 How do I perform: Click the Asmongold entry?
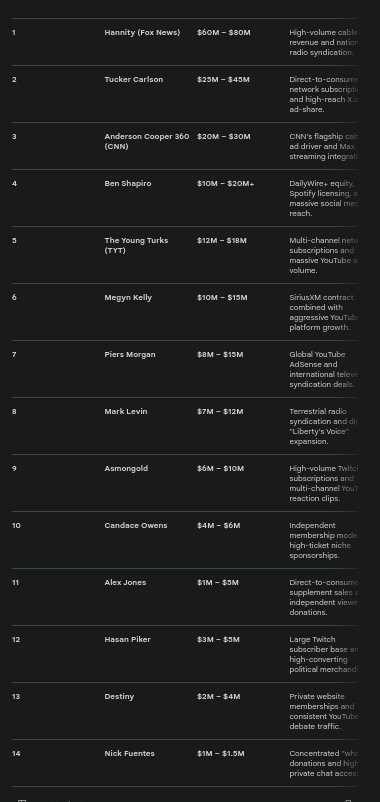click(126, 469)
